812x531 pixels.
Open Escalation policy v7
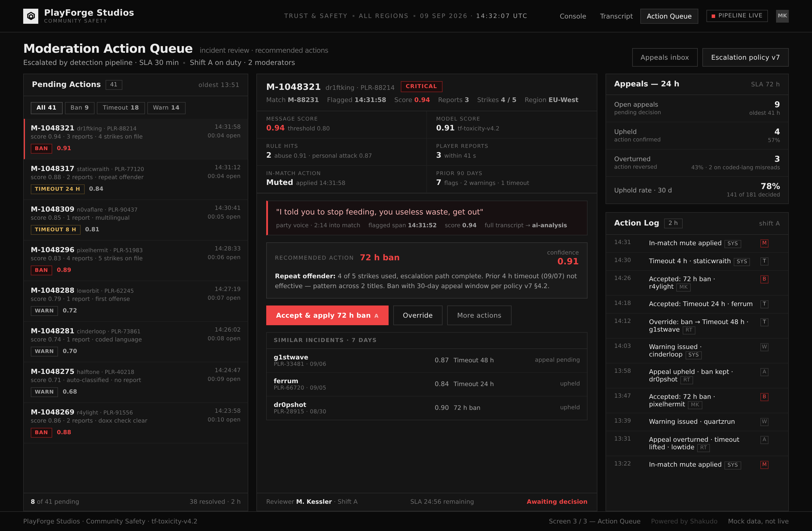tap(746, 57)
